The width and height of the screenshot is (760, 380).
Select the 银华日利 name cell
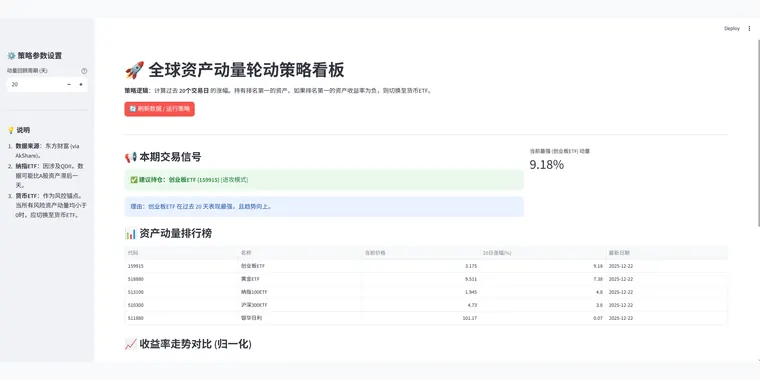tap(300, 318)
